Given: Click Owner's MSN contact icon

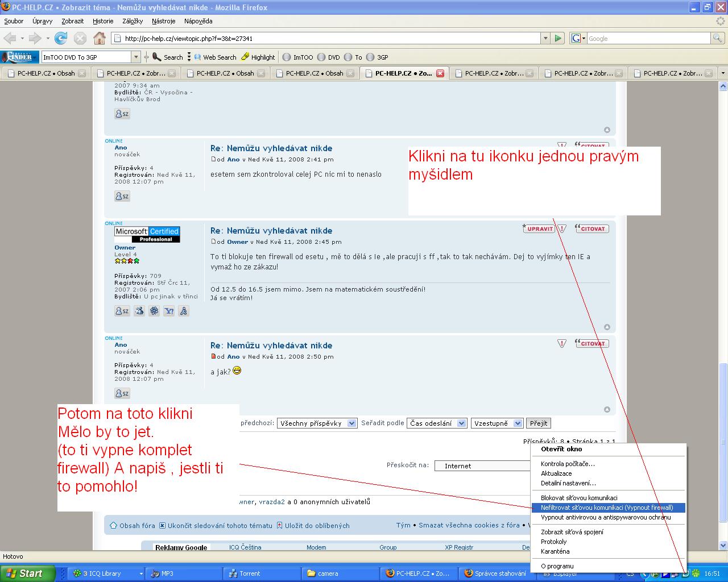Looking at the screenshot, I should 139,311.
